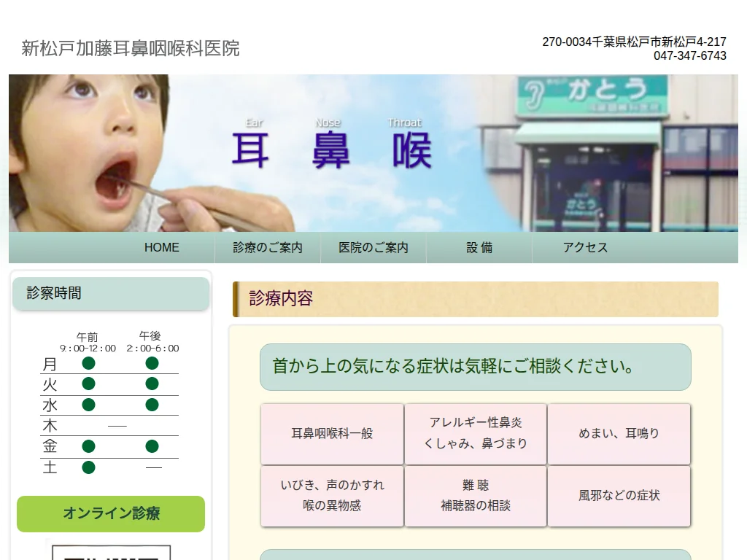The width and height of the screenshot is (747, 560).
Task: Click the clinic name 新松戸加藤耳鼻咽喉科医院
Action: (131, 49)
